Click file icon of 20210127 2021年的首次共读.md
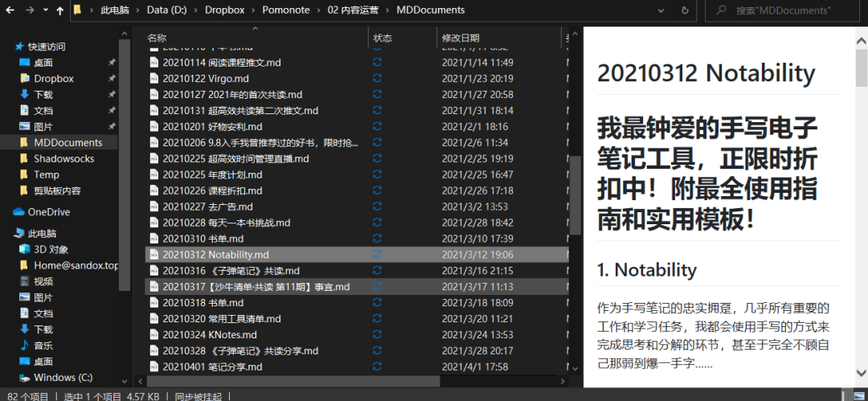The height and width of the screenshot is (401, 868). (154, 95)
